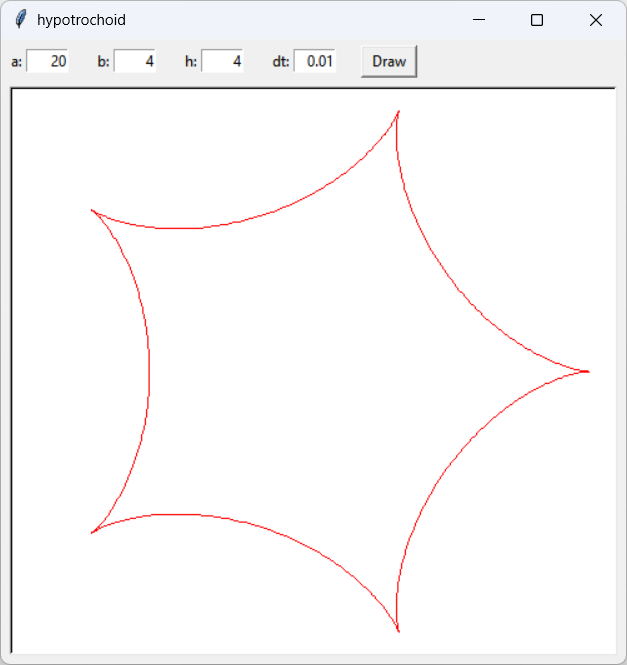This screenshot has height=665, width=627.
Task: Click the 'a:' label text
Action: [17, 62]
